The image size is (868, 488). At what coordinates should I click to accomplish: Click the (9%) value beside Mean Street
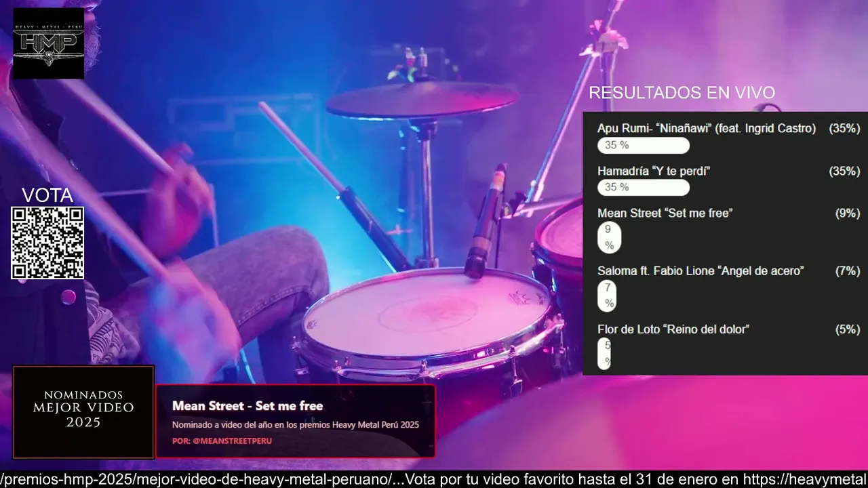point(848,213)
